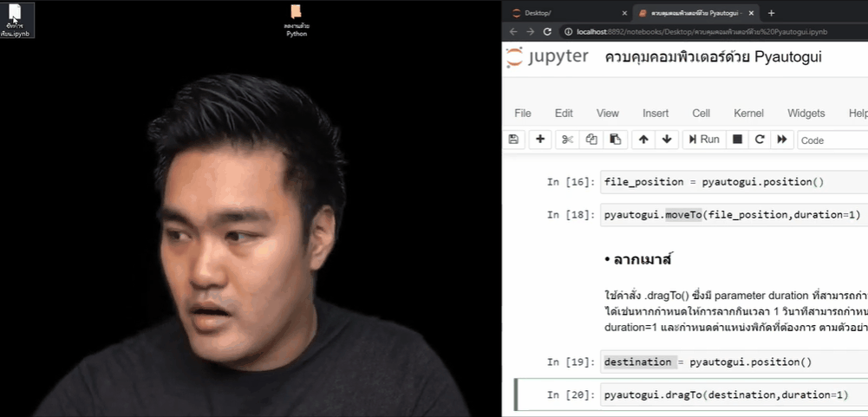Click the site info icon in address bar

click(568, 31)
